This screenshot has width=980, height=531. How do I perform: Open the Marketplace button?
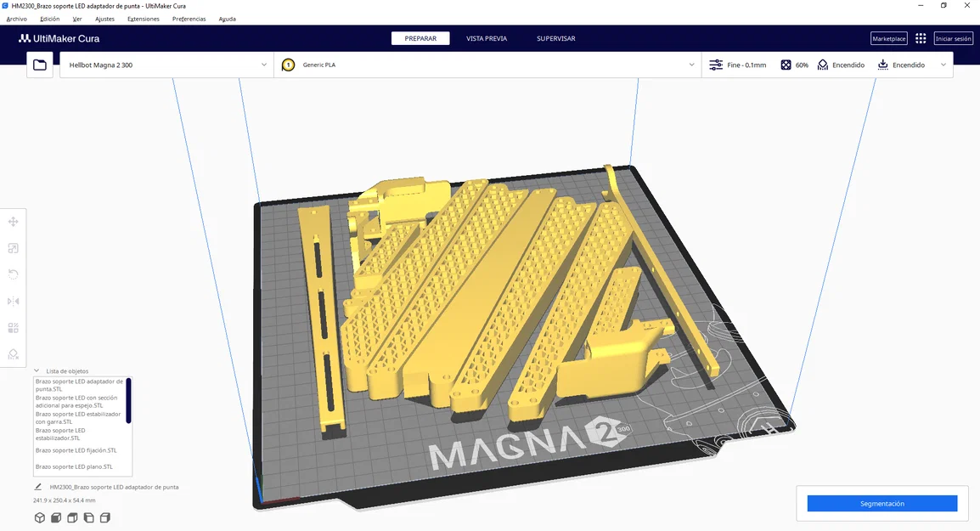click(x=889, y=39)
